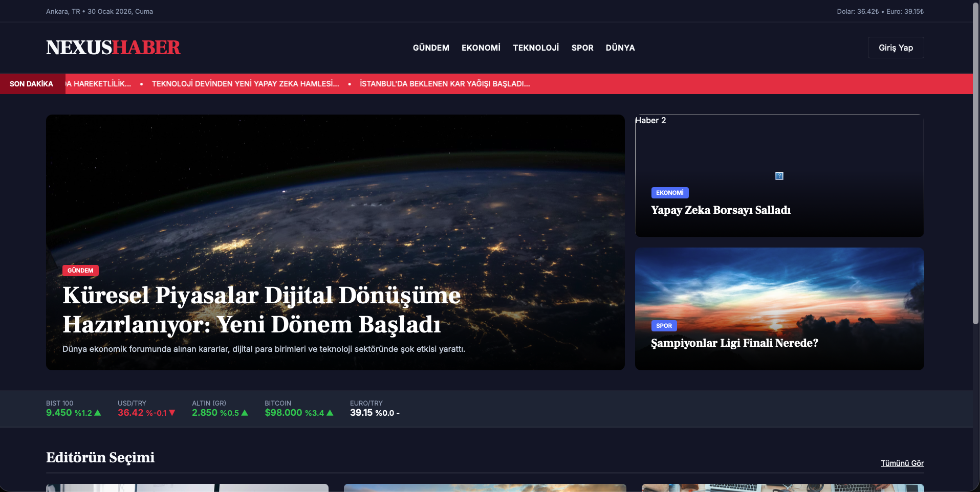
Task: Click the Küresel Piyasalar article summary text
Action: [x=264, y=349]
